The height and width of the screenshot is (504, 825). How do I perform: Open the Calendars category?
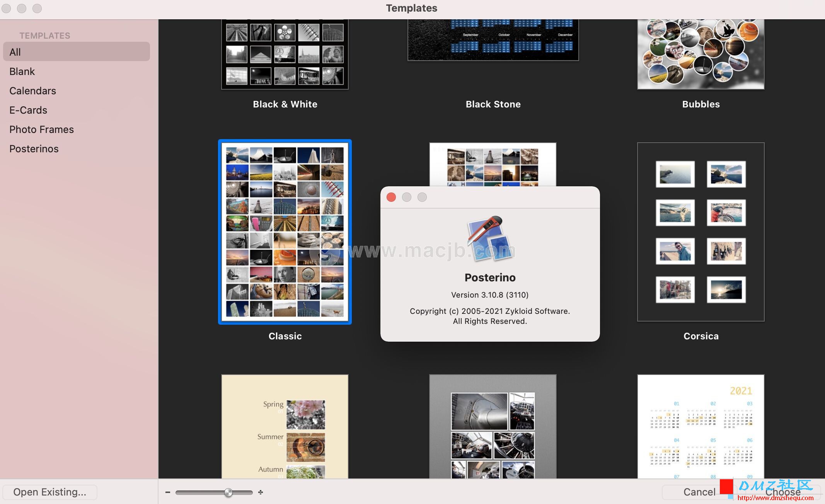tap(77, 91)
